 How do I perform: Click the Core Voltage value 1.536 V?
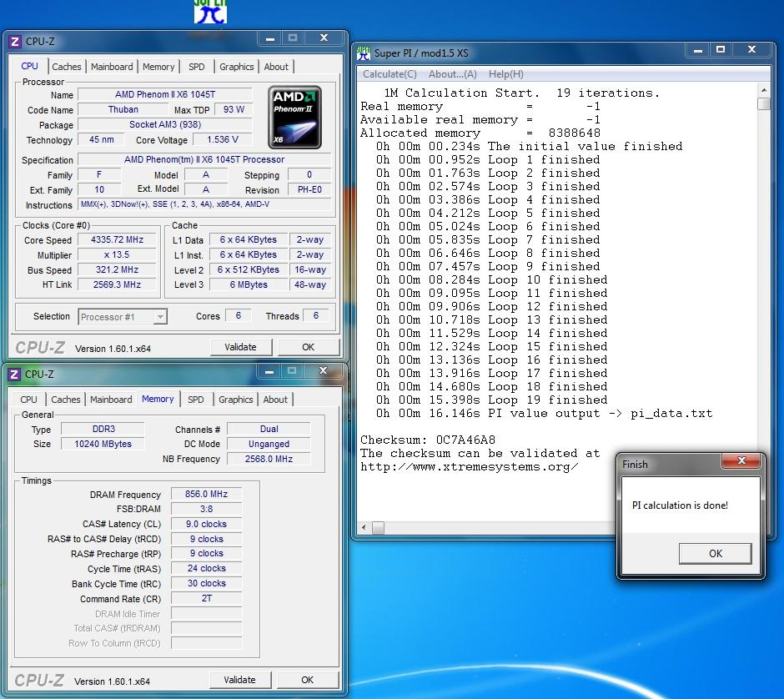tap(223, 139)
